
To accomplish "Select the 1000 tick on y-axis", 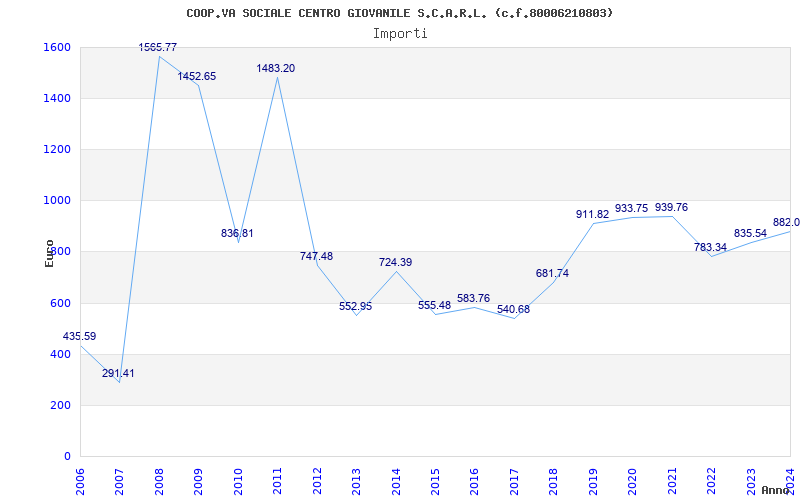I will point(56,201).
